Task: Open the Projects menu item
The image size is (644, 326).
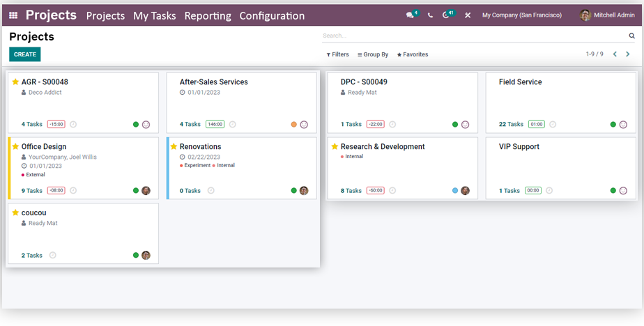Action: point(105,15)
